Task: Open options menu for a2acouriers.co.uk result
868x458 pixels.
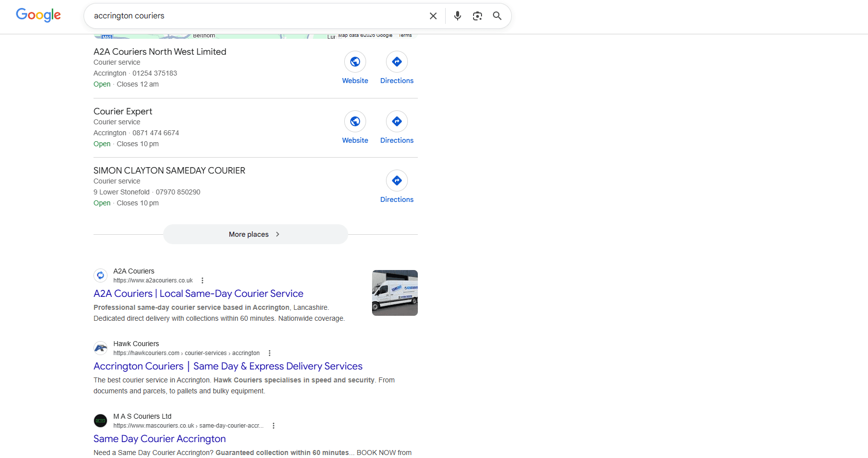Action: pos(202,280)
